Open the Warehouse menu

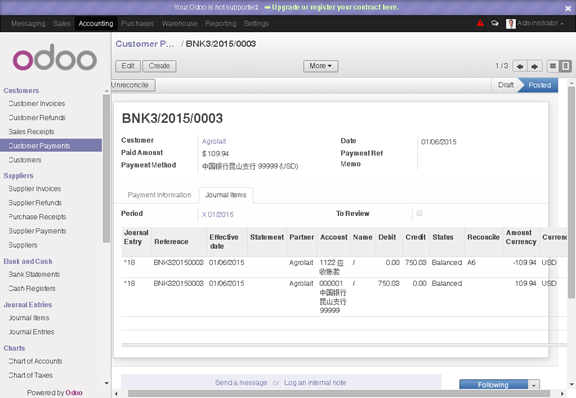click(179, 24)
